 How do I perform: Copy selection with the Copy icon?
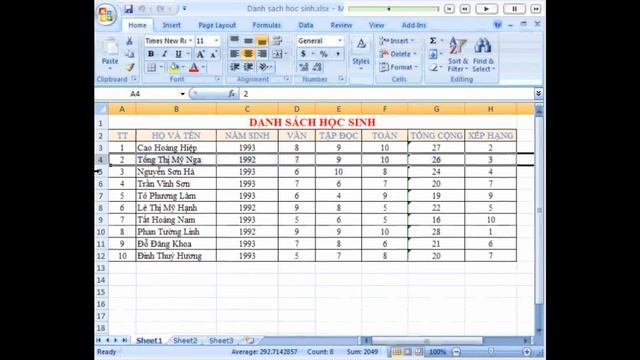(129, 54)
